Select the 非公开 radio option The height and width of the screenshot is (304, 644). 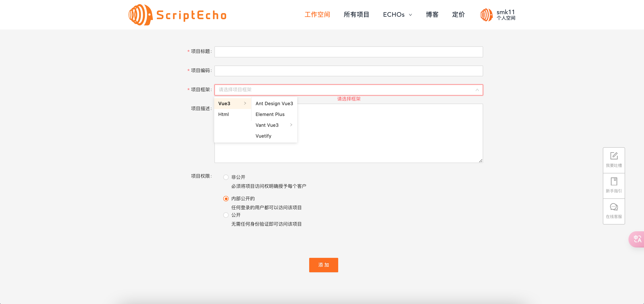click(226, 177)
